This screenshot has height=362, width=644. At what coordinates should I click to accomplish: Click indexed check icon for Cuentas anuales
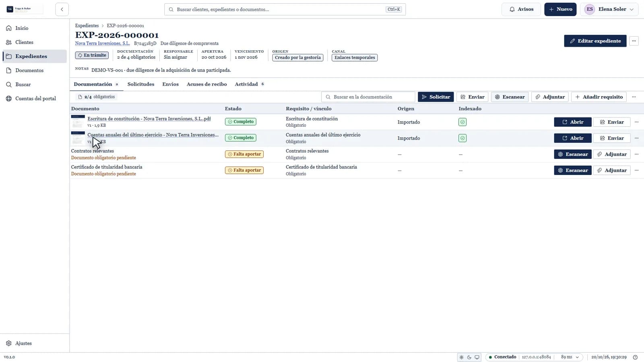pos(462,138)
